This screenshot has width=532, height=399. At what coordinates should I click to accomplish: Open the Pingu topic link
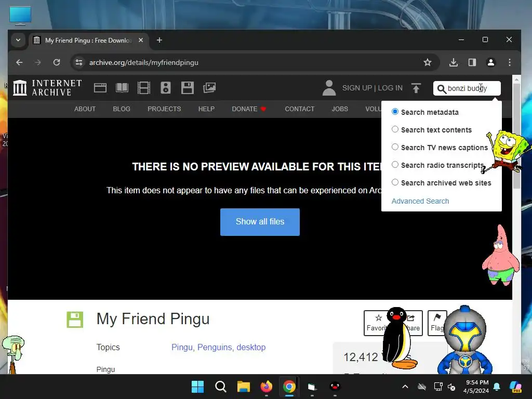click(x=182, y=347)
